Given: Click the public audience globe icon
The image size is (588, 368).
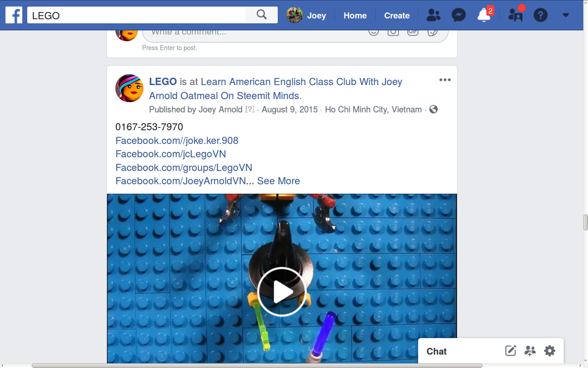Looking at the screenshot, I should click(x=433, y=109).
